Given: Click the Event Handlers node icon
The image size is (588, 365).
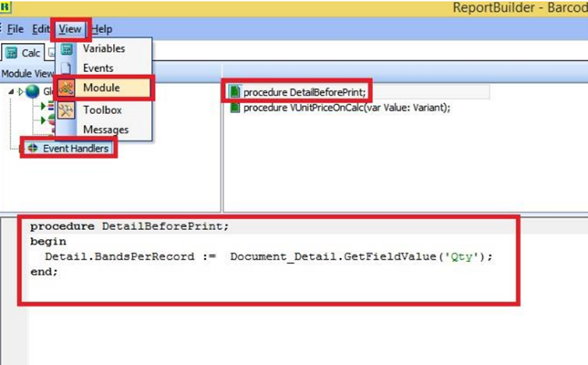Looking at the screenshot, I should coord(33,148).
